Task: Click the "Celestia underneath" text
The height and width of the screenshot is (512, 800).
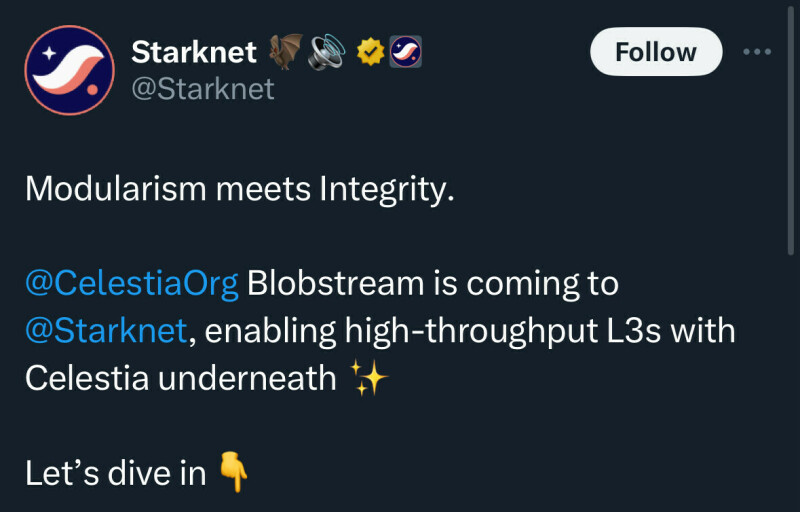Action: coord(180,379)
